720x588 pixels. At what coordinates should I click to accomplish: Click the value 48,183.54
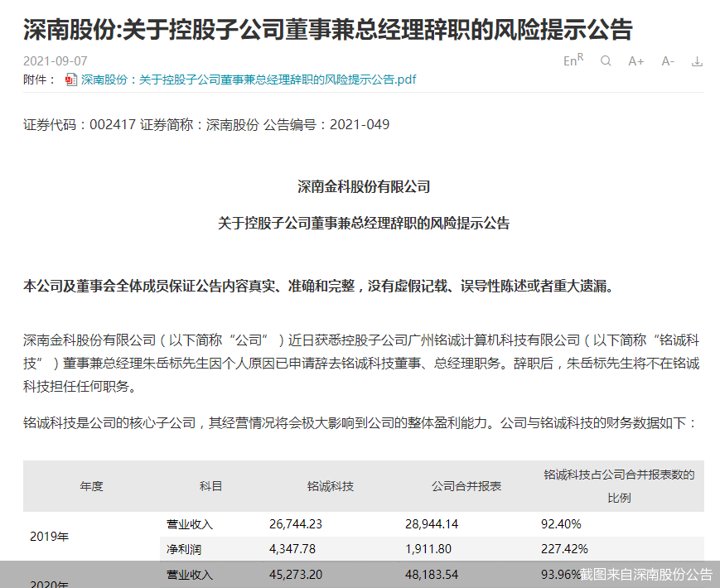coord(432,574)
